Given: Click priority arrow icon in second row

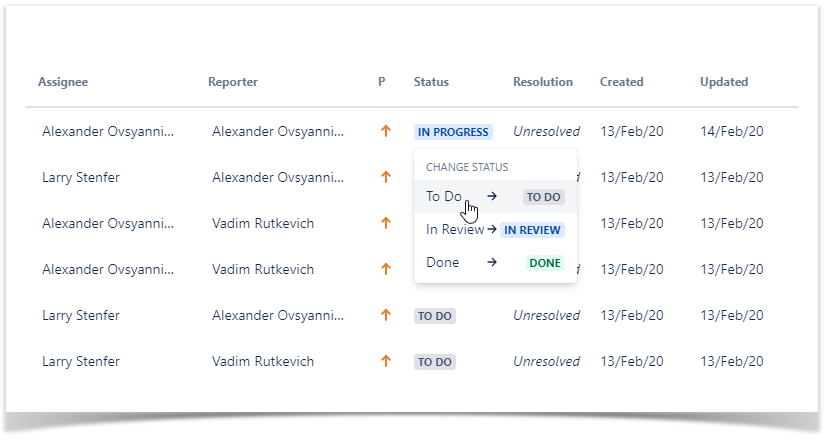Looking at the screenshot, I should [385, 177].
